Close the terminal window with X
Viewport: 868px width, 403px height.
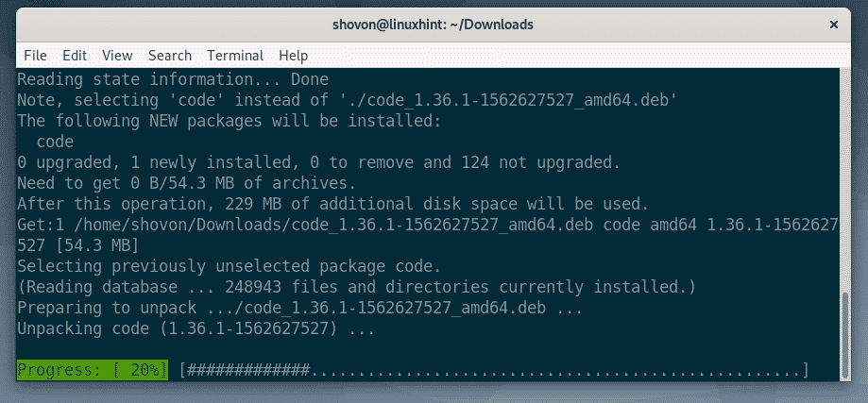point(834,24)
